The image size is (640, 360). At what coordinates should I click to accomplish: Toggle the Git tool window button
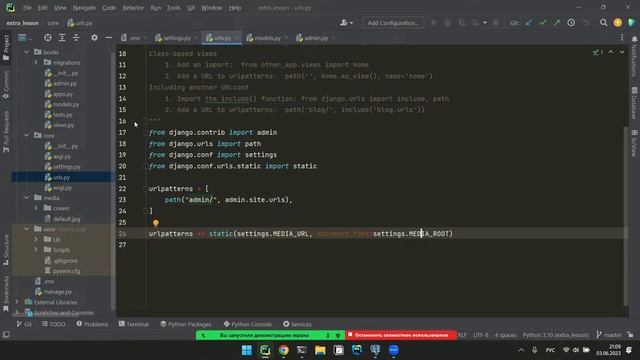pos(24,324)
